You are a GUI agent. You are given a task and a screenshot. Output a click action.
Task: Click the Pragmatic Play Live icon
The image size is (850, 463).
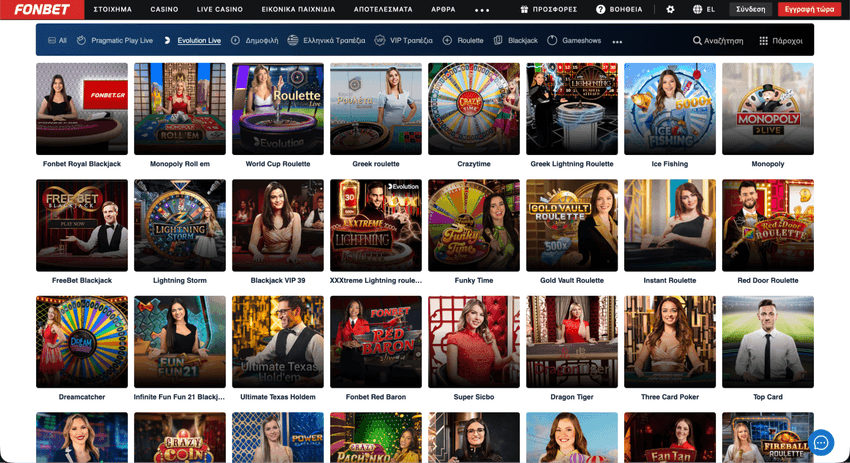tap(81, 40)
